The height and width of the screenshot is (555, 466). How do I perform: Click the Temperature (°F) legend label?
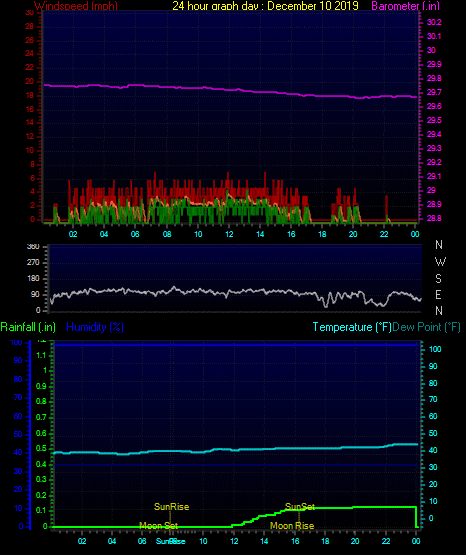352,327
